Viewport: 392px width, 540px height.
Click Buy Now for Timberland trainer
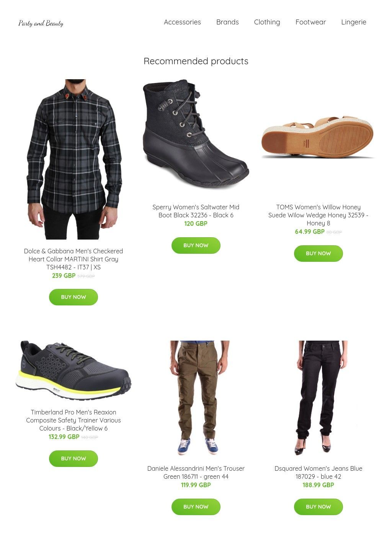pos(73,458)
